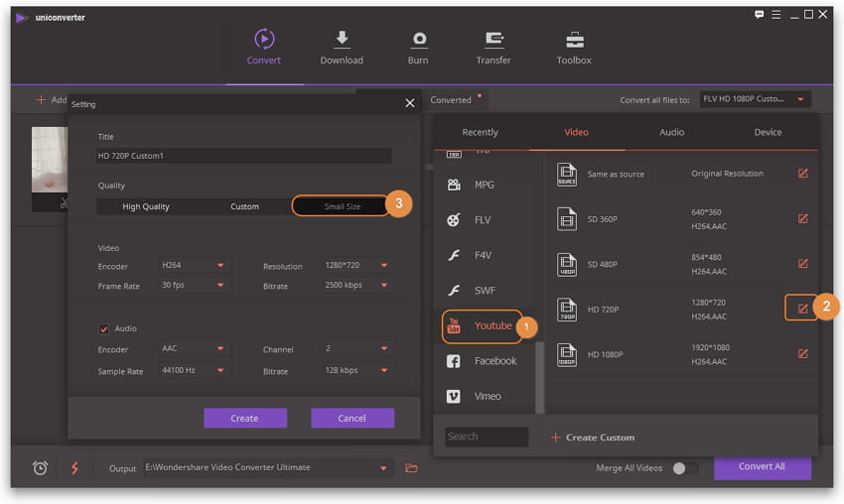Select High Quality option
The width and height of the screenshot is (844, 504).
click(x=145, y=206)
